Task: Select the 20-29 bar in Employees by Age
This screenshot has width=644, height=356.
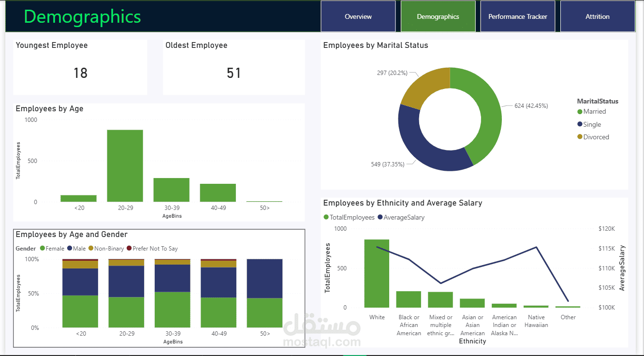Action: click(125, 166)
